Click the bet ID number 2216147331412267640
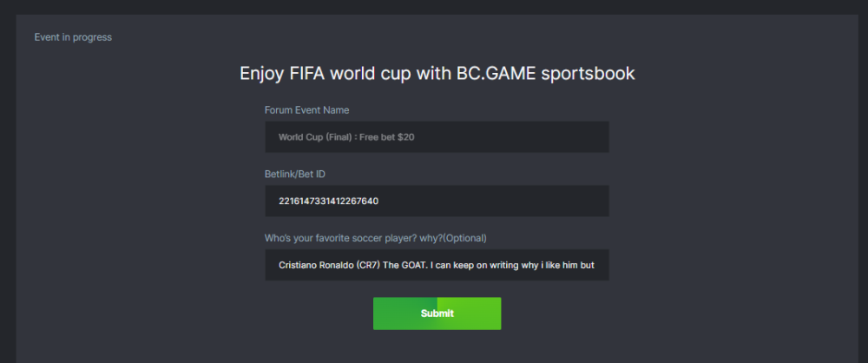868x363 pixels. click(328, 201)
